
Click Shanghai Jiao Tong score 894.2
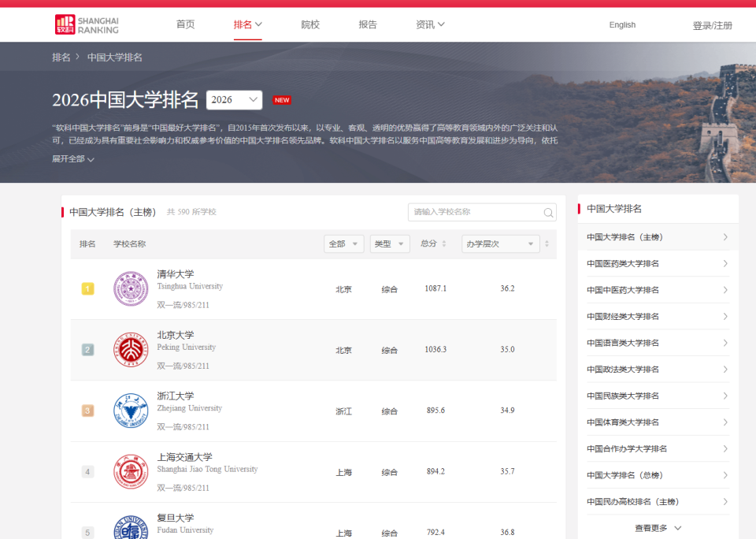tap(435, 471)
